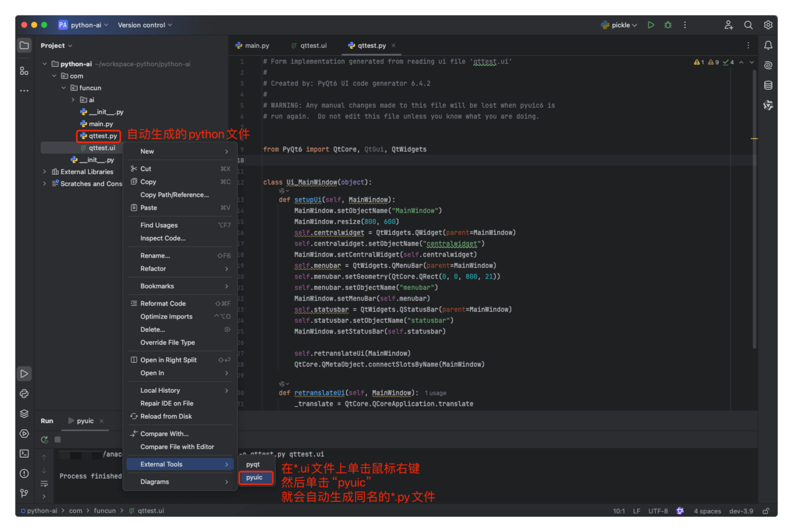Open the Run tool window icon in sidebar
Image resolution: width=793 pixels, height=532 pixels.
tap(24, 374)
